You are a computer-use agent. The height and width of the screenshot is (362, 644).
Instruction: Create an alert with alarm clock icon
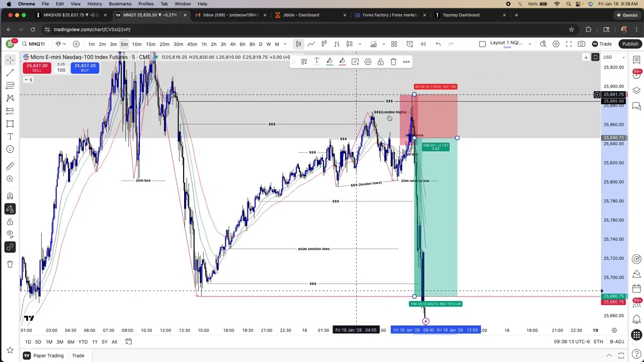[x=410, y=44]
